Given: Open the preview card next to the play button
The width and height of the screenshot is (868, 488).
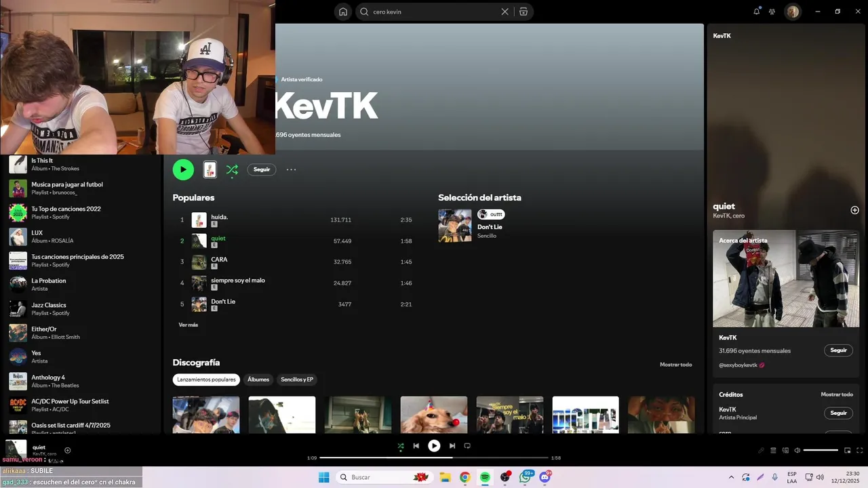Looking at the screenshot, I should [x=210, y=169].
